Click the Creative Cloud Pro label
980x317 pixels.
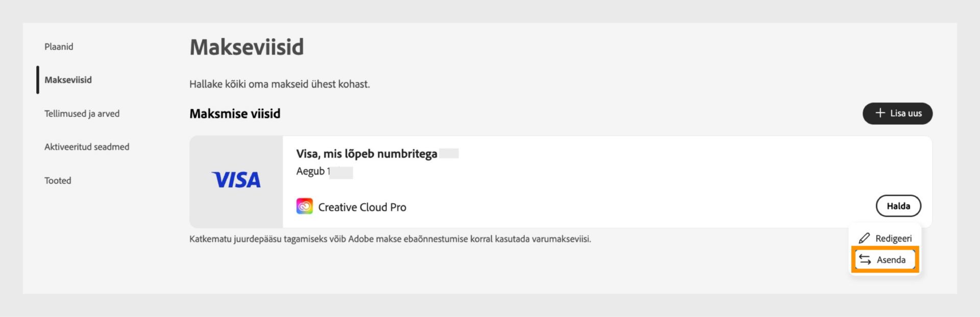(x=362, y=207)
